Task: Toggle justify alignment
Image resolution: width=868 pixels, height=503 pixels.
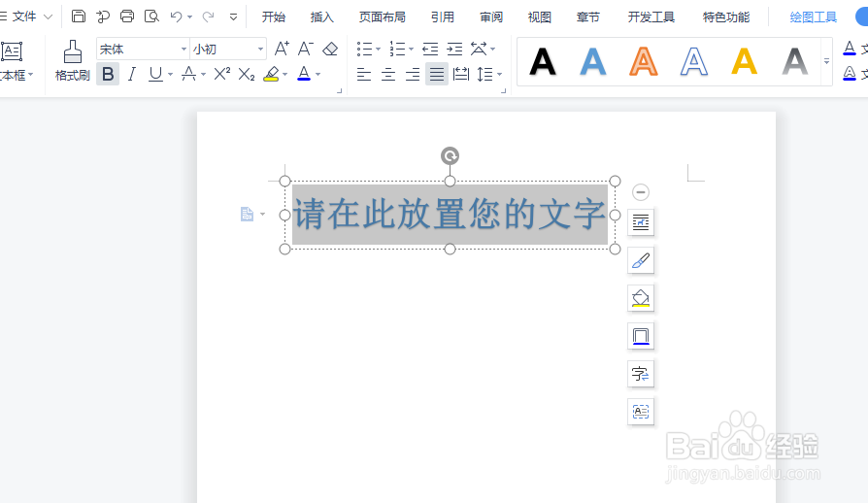Action: [x=437, y=74]
